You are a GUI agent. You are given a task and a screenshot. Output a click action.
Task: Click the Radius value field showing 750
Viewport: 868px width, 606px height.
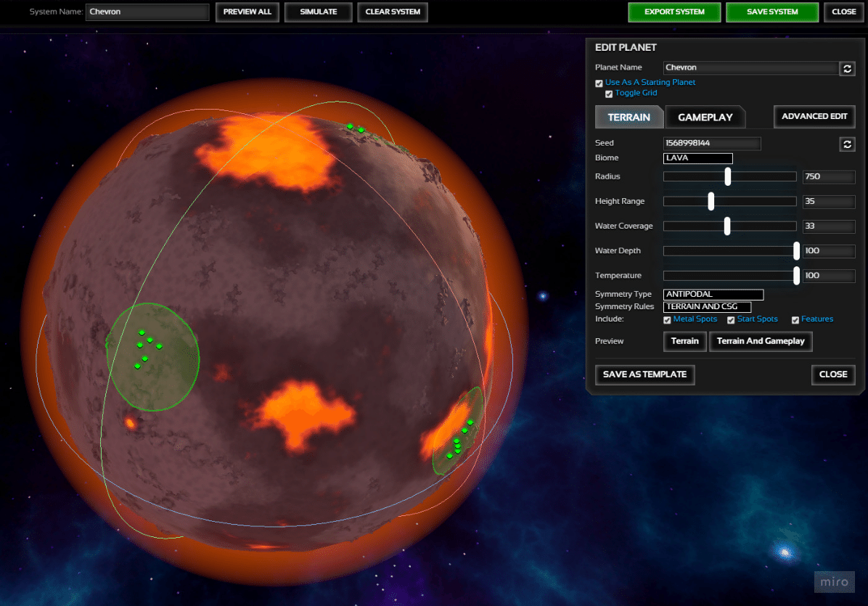[829, 176]
